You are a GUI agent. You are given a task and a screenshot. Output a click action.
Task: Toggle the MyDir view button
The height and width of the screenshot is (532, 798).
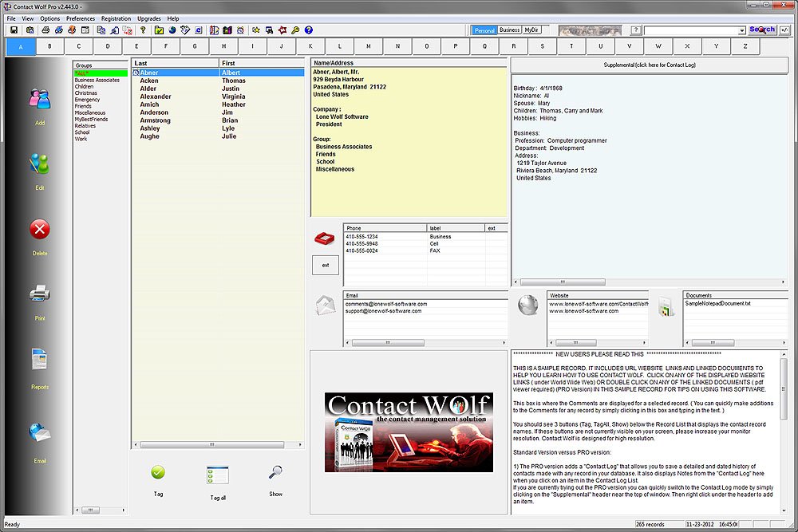533,29
